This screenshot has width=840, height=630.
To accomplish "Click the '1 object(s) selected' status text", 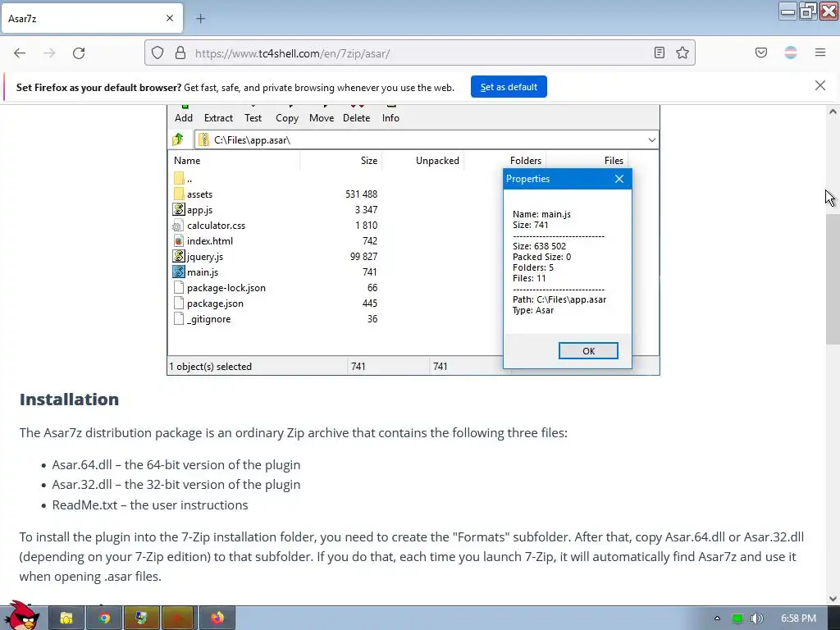I will tap(211, 367).
